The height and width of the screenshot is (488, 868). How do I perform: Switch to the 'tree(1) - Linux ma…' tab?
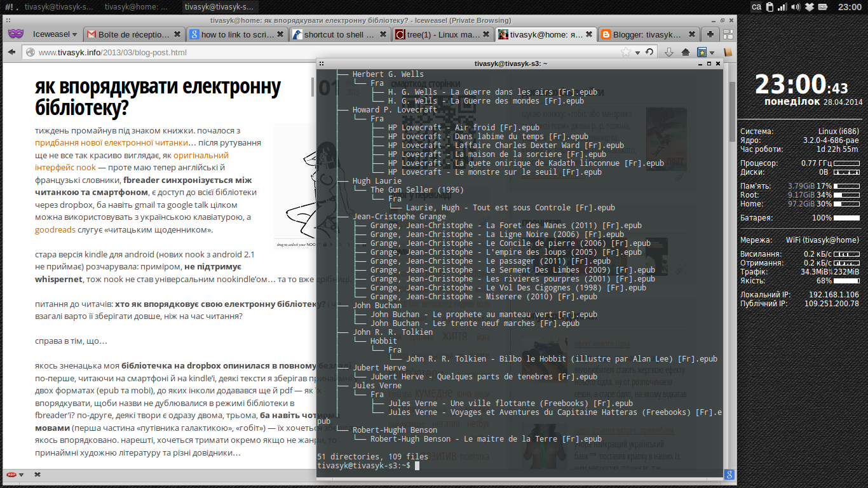443,34
